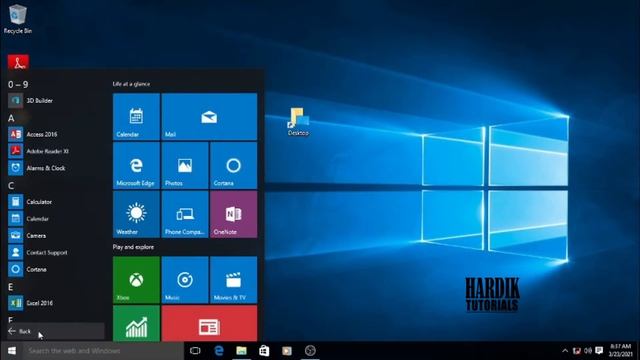This screenshot has width=640, height=360.
Task: Open the red News tile
Action: point(209,323)
